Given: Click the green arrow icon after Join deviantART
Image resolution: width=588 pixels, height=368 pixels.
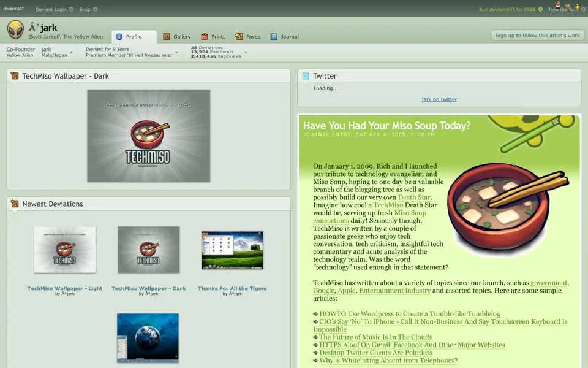Looking at the screenshot, I should pyautogui.click(x=540, y=9).
